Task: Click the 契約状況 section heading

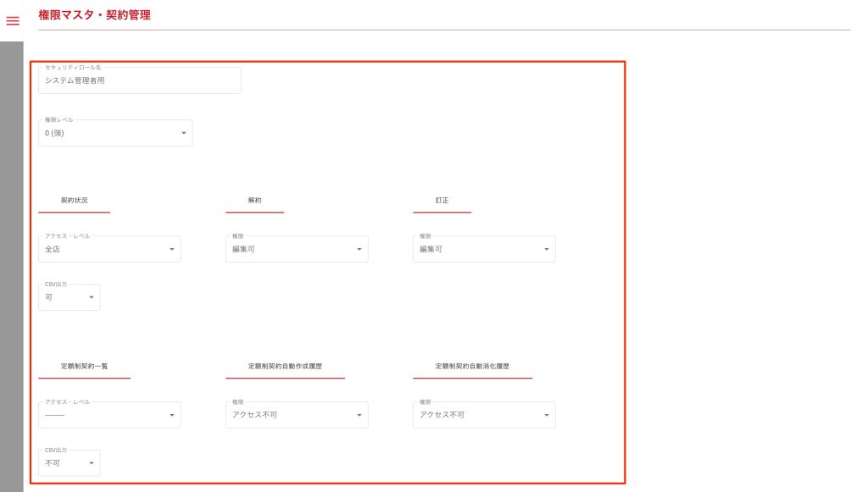Action: point(74,201)
